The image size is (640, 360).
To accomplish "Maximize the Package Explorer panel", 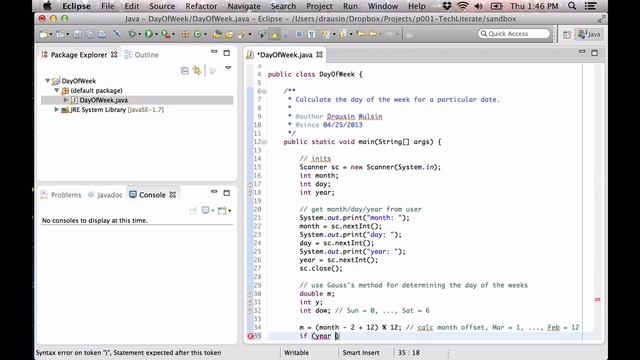I will click(227, 53).
